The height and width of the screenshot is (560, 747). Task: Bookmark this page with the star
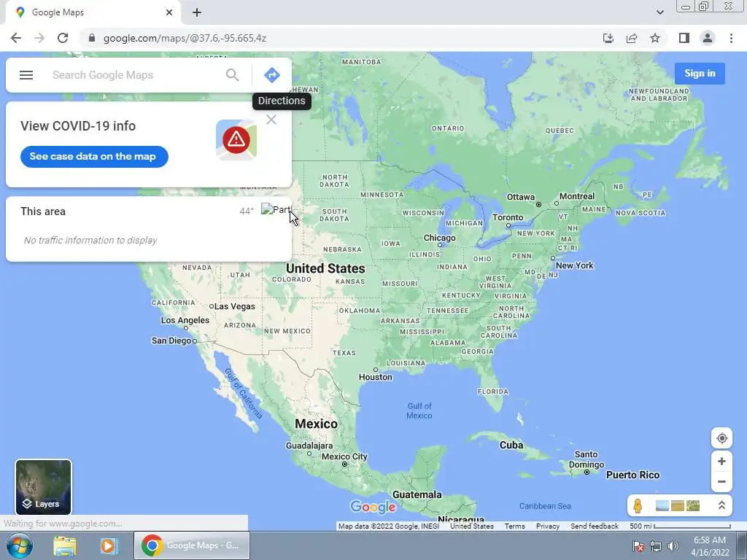click(x=655, y=38)
